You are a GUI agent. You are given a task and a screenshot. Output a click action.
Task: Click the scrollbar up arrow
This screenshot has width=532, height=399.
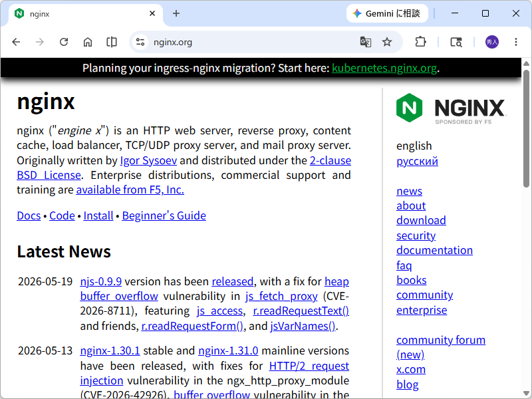point(526,63)
